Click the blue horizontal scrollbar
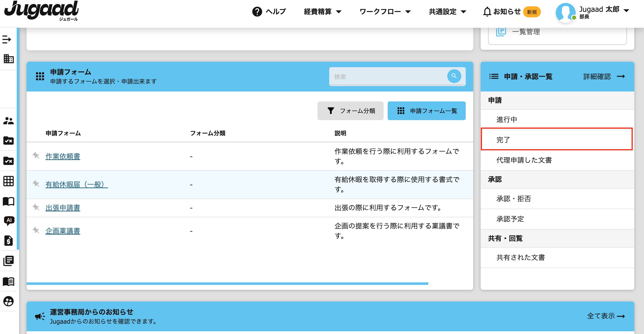 227,284
